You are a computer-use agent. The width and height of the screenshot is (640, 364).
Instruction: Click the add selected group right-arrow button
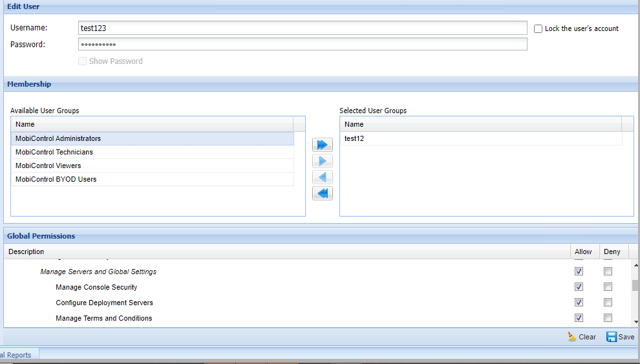coord(322,161)
